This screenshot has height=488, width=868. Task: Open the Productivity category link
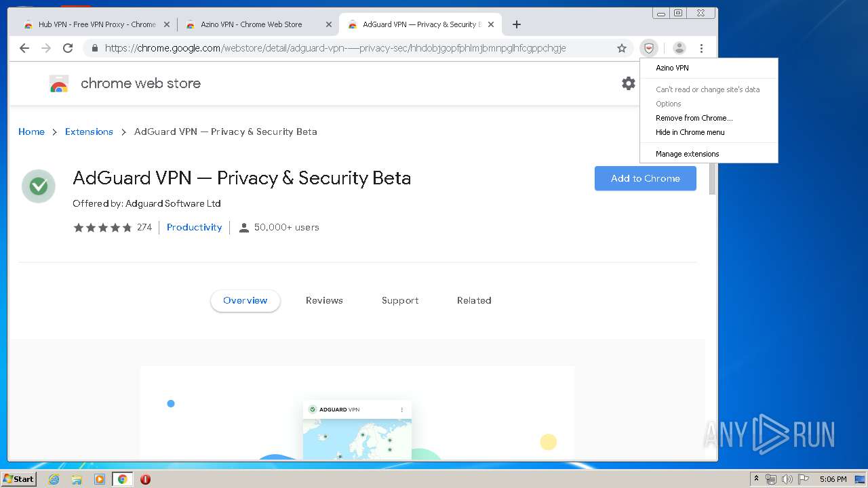194,227
